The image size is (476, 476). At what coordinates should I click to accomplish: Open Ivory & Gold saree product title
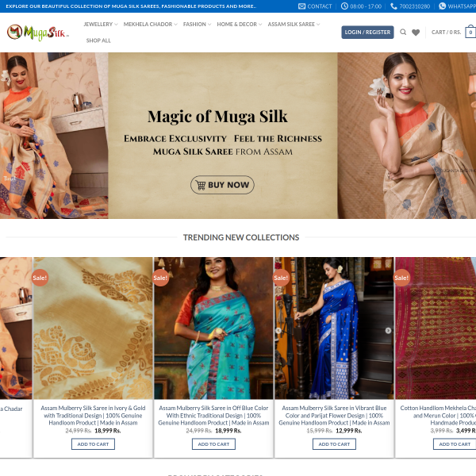(x=93, y=415)
